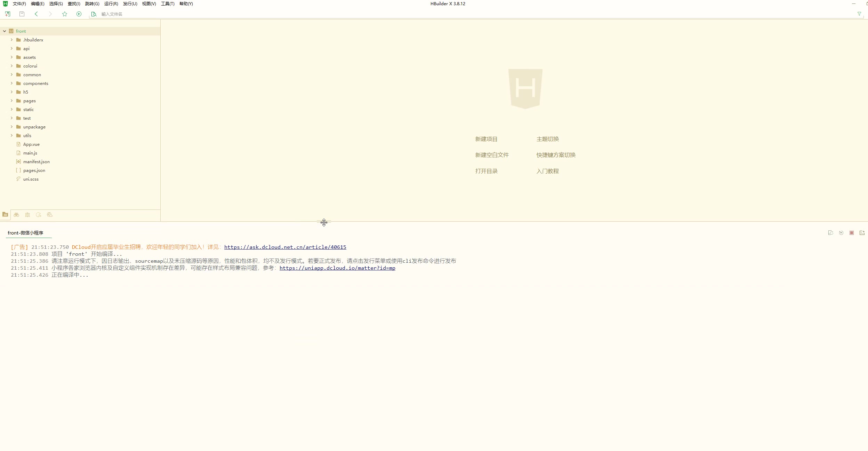Select the pages.json file
This screenshot has width=868, height=451.
click(34, 170)
